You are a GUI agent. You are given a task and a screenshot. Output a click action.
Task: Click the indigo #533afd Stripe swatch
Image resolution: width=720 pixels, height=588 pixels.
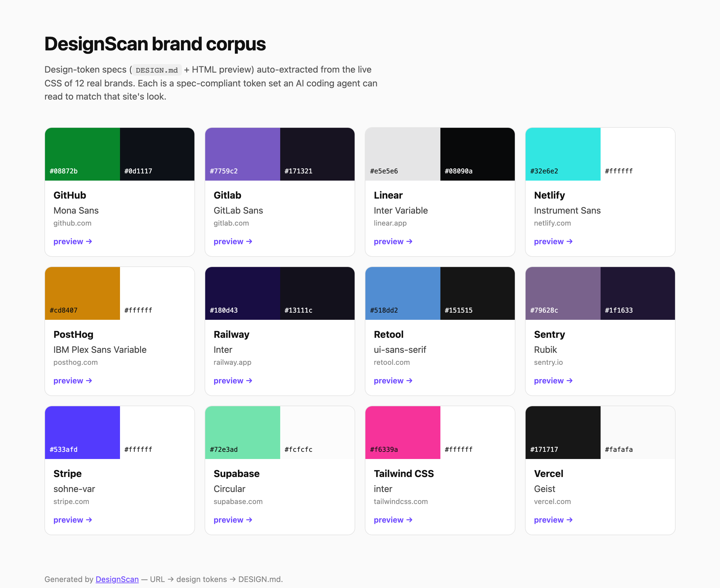(82, 433)
